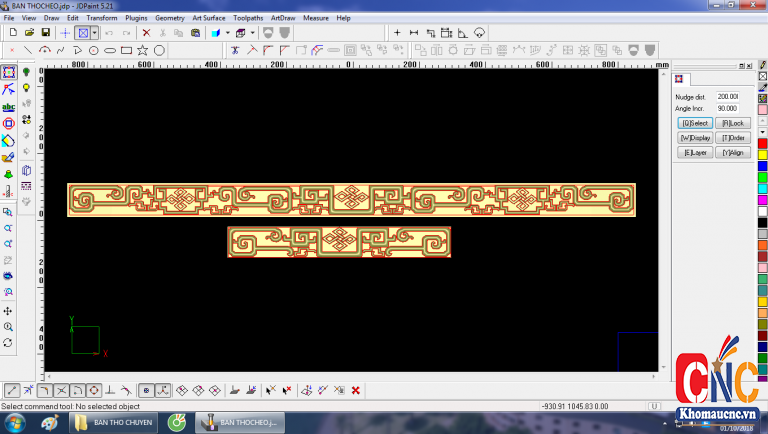Image resolution: width=768 pixels, height=434 pixels.
Task: Click the paste clipboard icon
Action: [195, 33]
